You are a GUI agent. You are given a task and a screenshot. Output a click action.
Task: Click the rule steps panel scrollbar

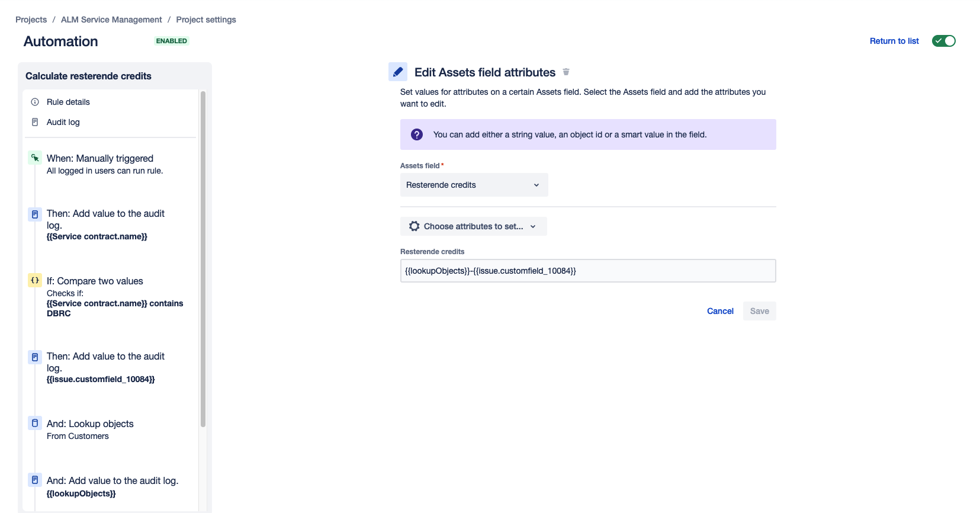[x=203, y=259]
